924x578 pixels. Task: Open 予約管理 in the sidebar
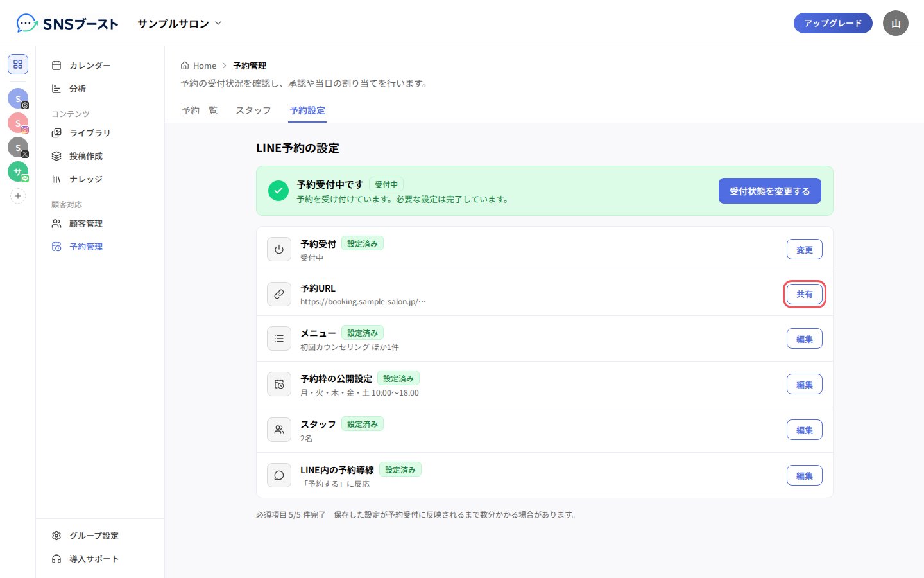click(100, 247)
